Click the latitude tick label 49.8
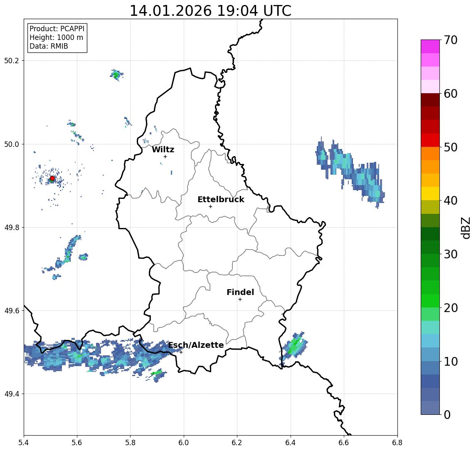476x451 pixels. pos(12,227)
